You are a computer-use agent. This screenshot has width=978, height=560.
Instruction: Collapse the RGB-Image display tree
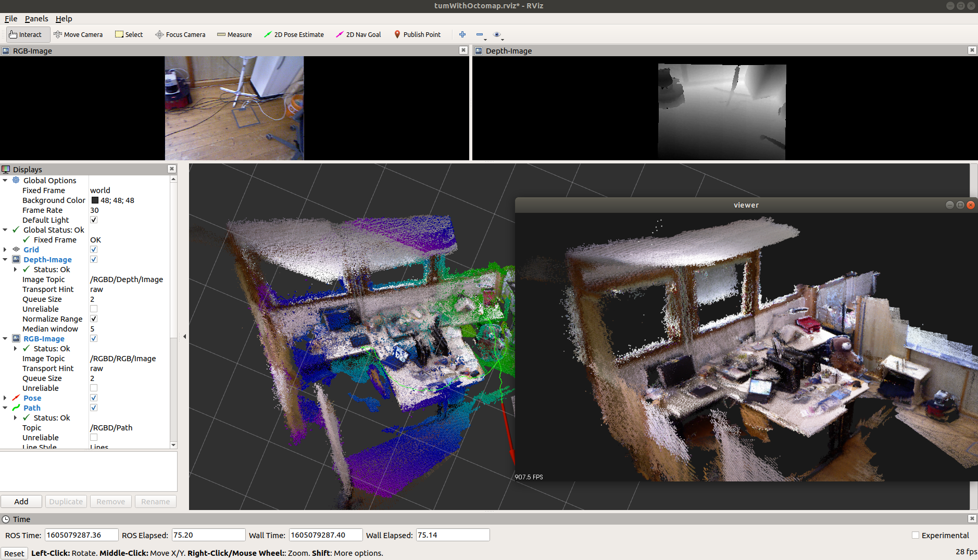pos(5,338)
